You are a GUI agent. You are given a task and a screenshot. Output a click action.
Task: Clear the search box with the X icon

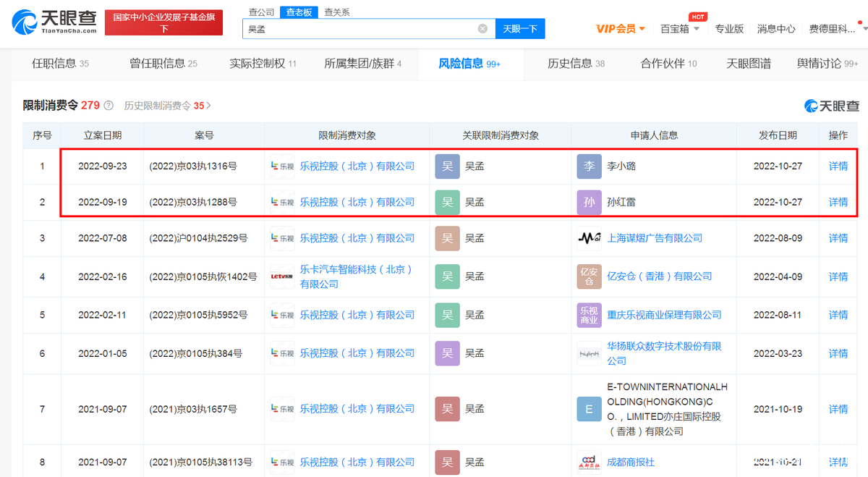click(x=482, y=29)
